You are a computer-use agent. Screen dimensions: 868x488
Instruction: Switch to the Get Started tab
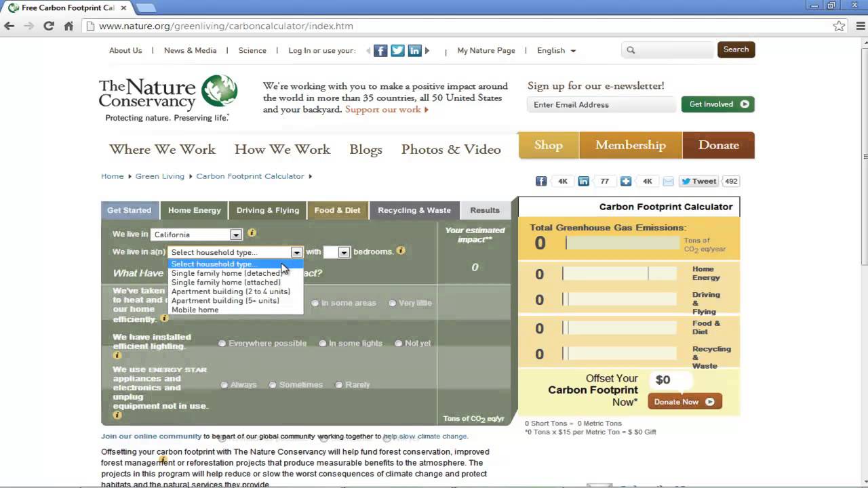pos(130,210)
